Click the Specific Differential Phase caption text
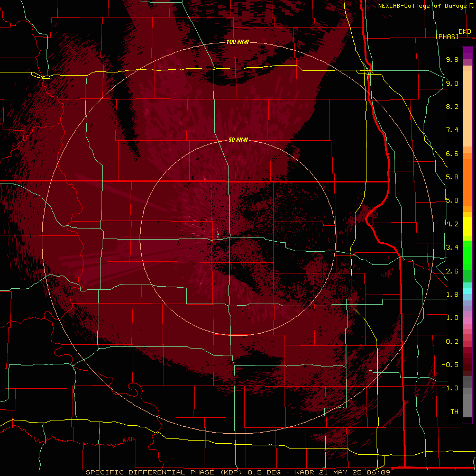Viewport: 476px width, 476px height. tap(164, 472)
